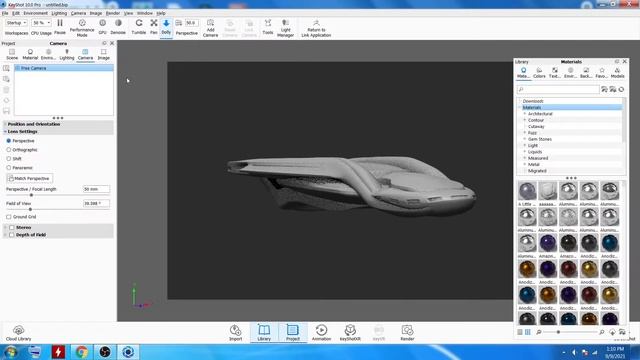This screenshot has width=640, height=360.
Task: Toggle the Project panel button
Action: 293,333
